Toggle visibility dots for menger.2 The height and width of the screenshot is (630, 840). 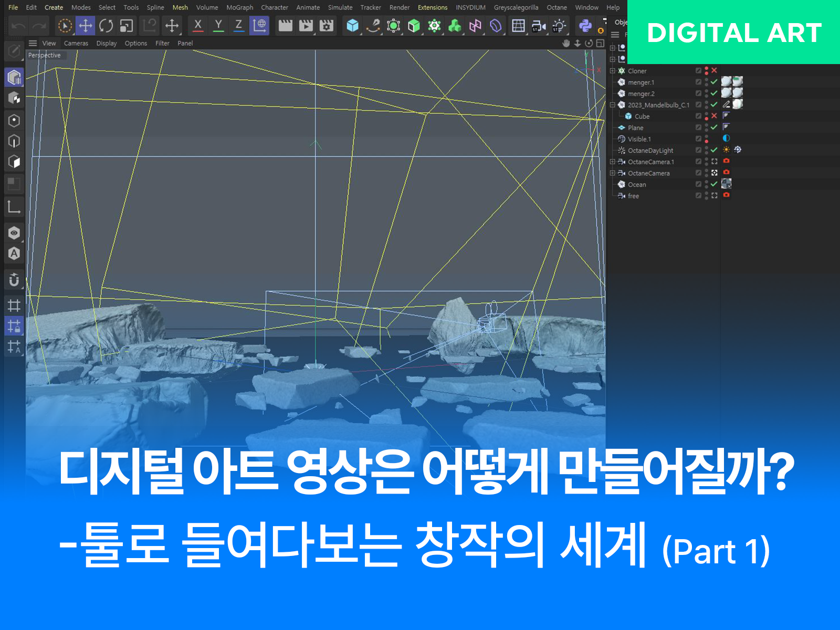707,93
